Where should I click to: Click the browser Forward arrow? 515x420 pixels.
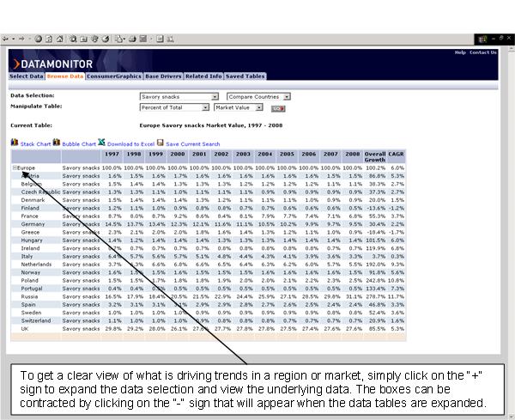21,39
